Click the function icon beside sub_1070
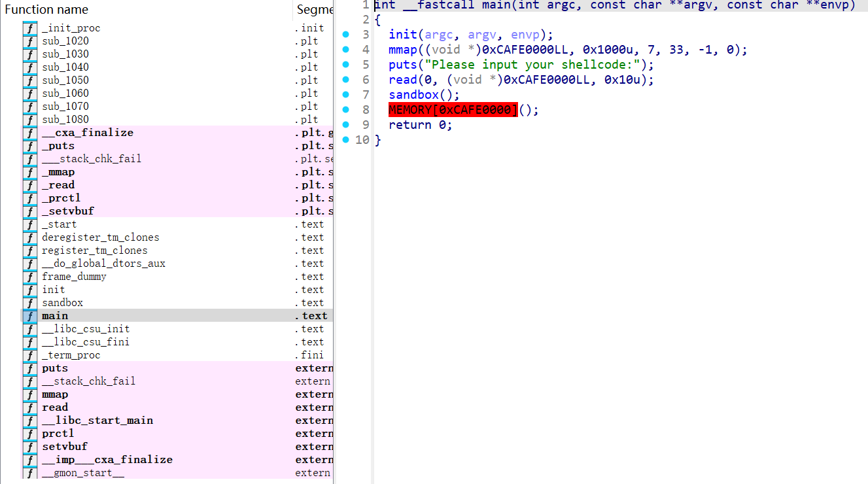The height and width of the screenshot is (484, 868). coord(30,107)
